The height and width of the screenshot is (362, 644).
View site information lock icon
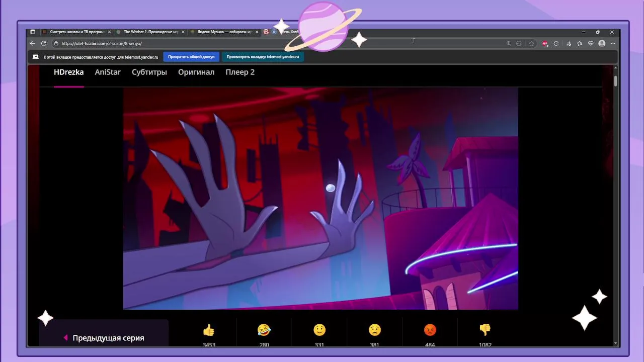(x=56, y=44)
